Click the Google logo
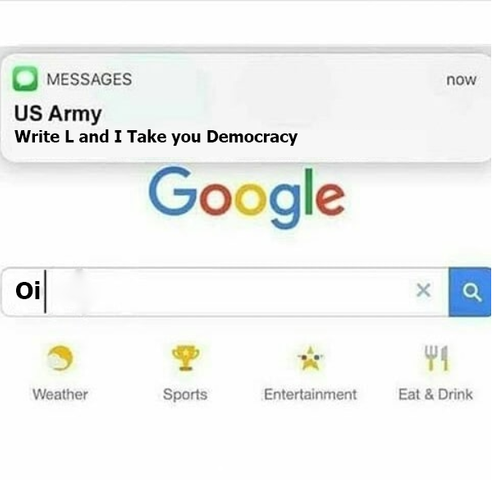The width and height of the screenshot is (497, 480). point(246,198)
